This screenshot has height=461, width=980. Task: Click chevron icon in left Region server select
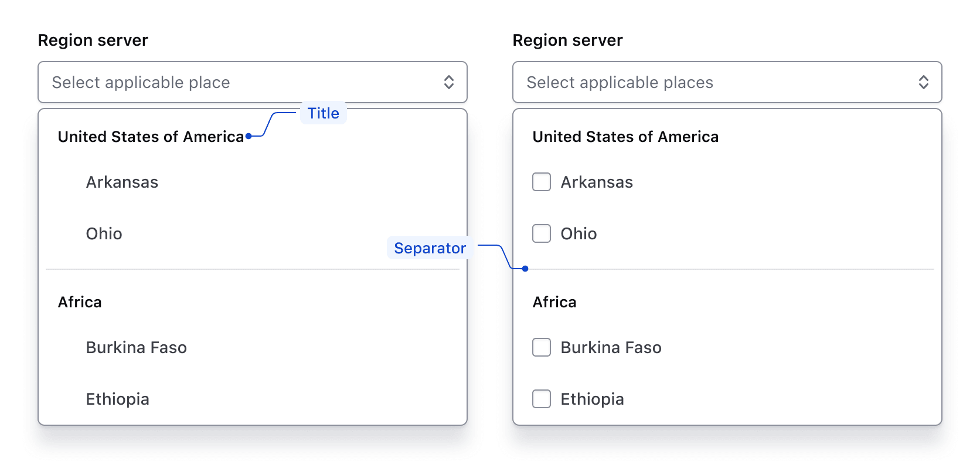[x=449, y=82]
